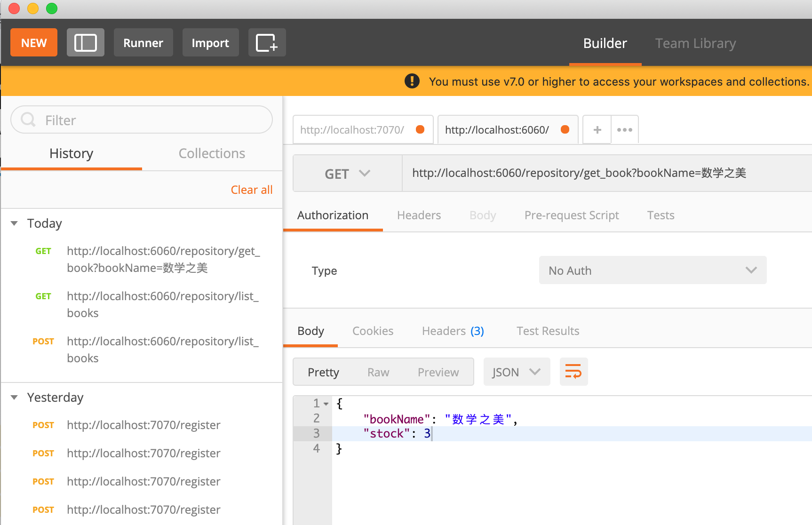This screenshot has height=525, width=812.
Task: Click the warning exclamation icon in banner
Action: click(412, 81)
